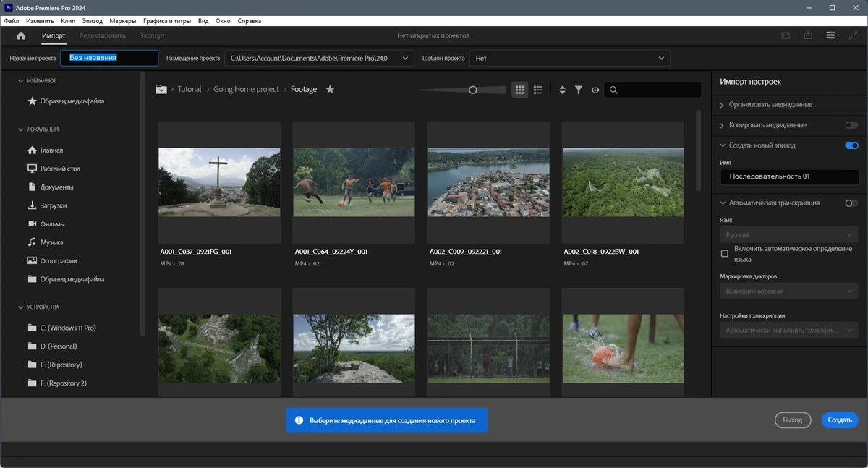Navigate to Tutorial in breadcrumb
This screenshot has width=868, height=468.
point(190,90)
